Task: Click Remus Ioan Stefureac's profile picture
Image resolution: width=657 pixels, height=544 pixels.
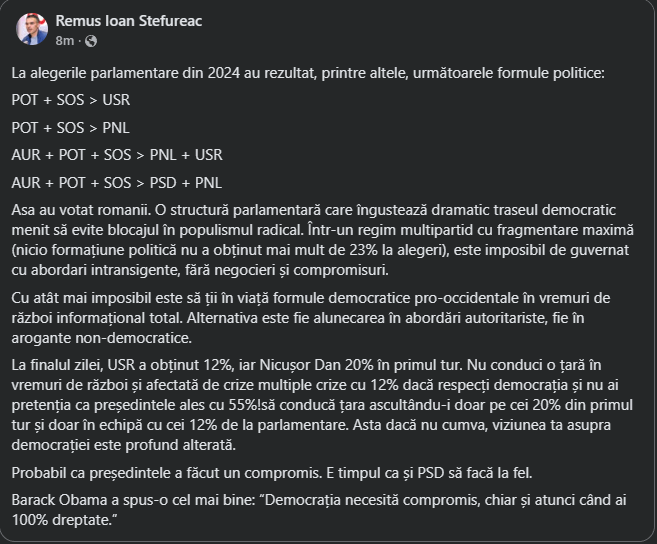Action: point(32,29)
